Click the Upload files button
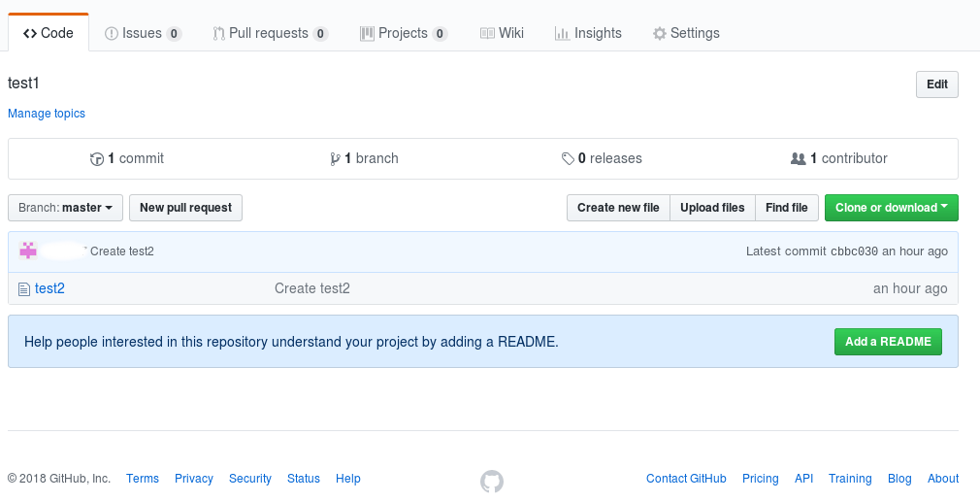This screenshot has height=502, width=980. [712, 208]
